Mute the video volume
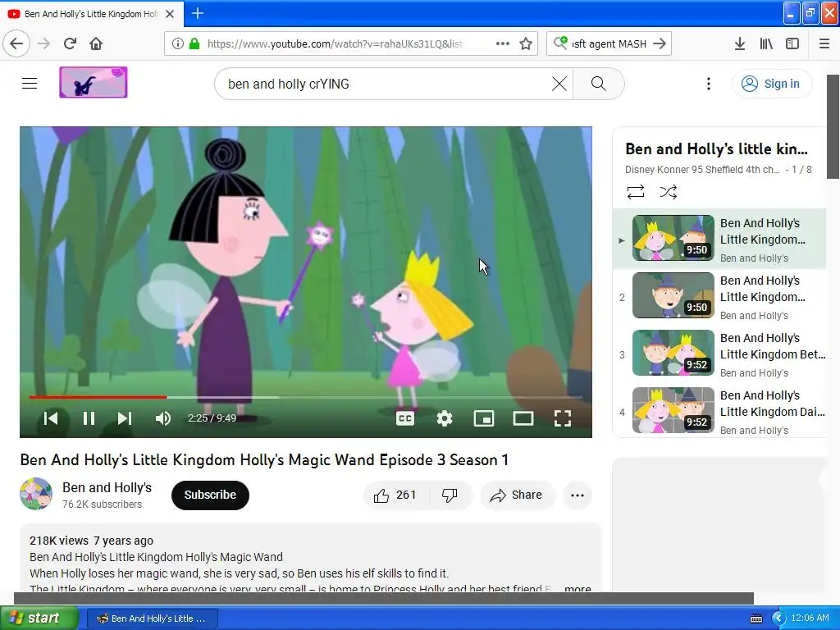 [163, 418]
